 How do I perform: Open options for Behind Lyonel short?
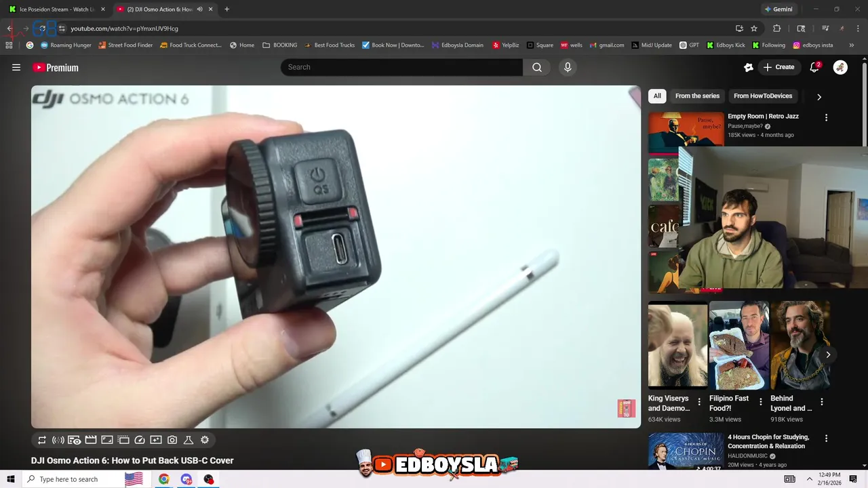pos(822,402)
